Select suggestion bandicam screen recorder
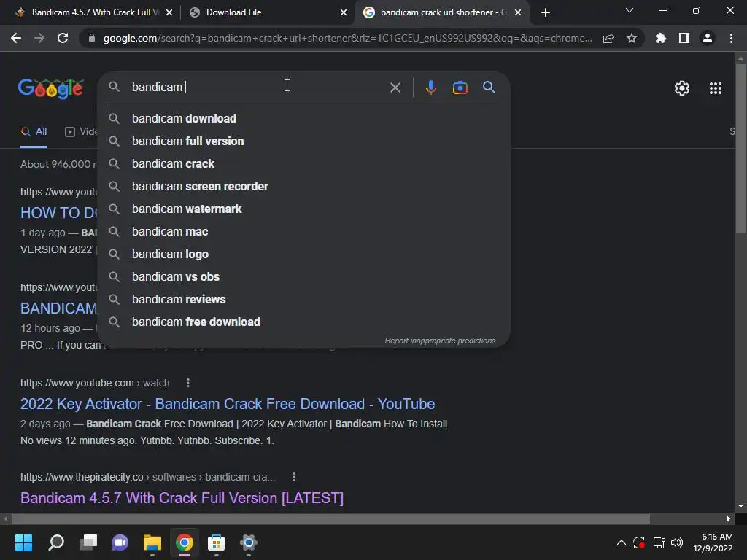This screenshot has width=747, height=560. 304,186
